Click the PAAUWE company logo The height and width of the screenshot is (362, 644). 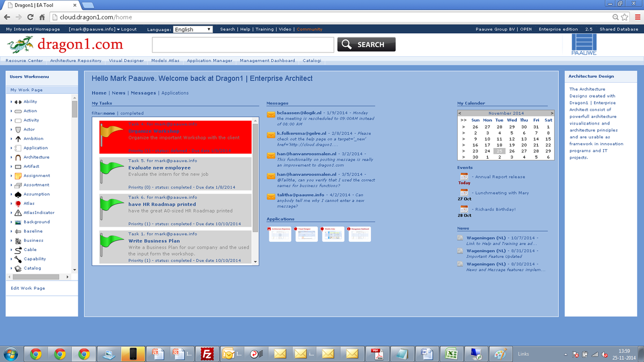pyautogui.click(x=583, y=44)
